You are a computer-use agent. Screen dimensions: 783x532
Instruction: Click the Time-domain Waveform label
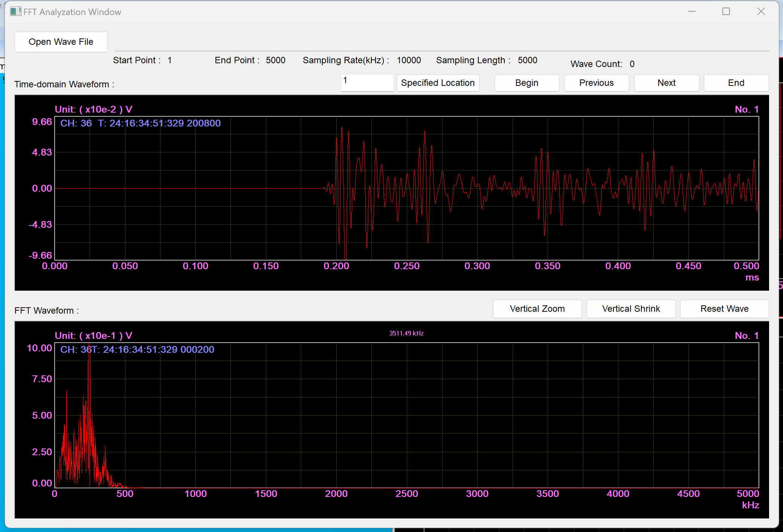(64, 84)
